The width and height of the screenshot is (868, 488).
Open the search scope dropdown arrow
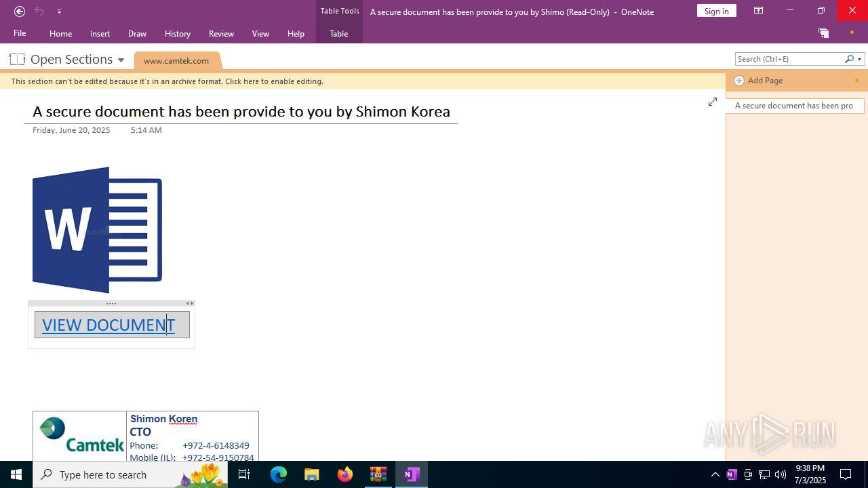[x=860, y=59]
